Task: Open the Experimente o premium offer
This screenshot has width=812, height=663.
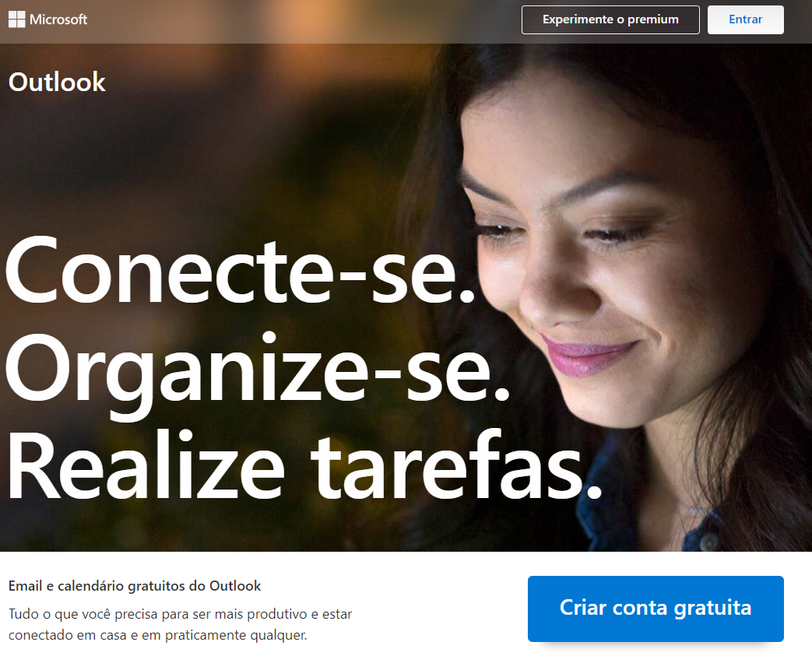Action: (x=610, y=19)
